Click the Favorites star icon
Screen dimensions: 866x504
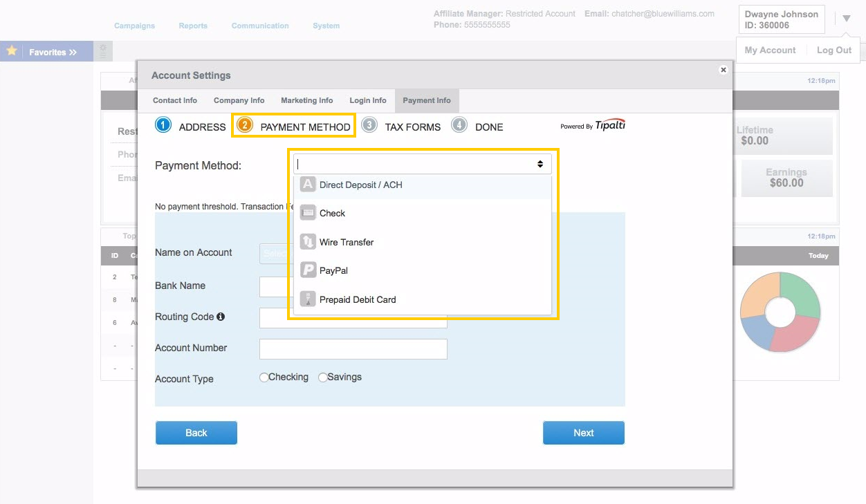pos(11,50)
